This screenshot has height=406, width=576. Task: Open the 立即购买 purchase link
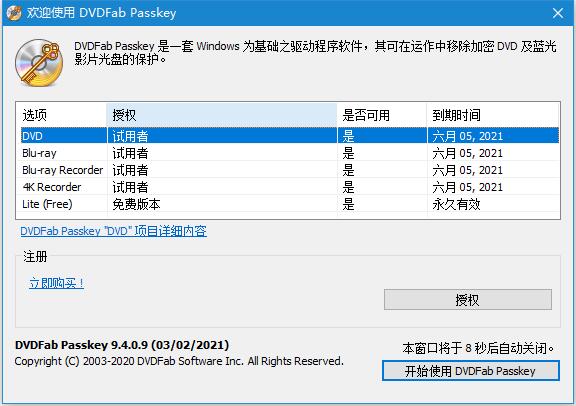(x=57, y=283)
